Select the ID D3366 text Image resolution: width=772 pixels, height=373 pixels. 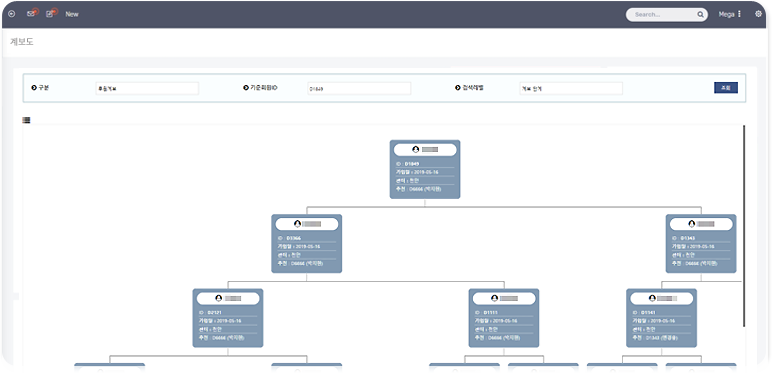tap(290, 238)
